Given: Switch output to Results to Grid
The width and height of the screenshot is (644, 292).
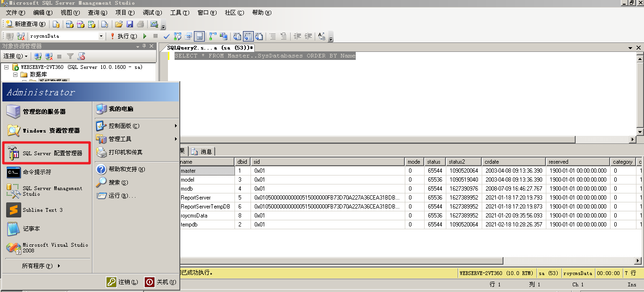Looking at the screenshot, I should (x=248, y=36).
